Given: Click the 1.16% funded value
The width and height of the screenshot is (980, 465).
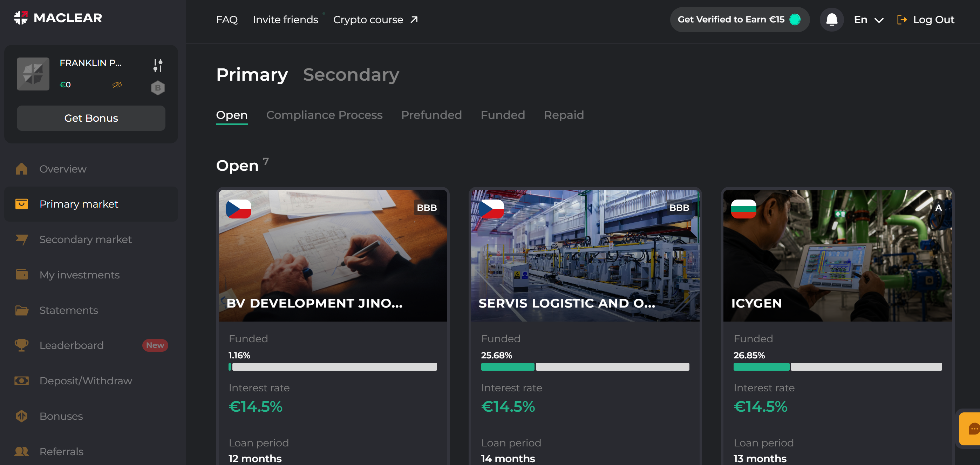Looking at the screenshot, I should click(x=239, y=355).
